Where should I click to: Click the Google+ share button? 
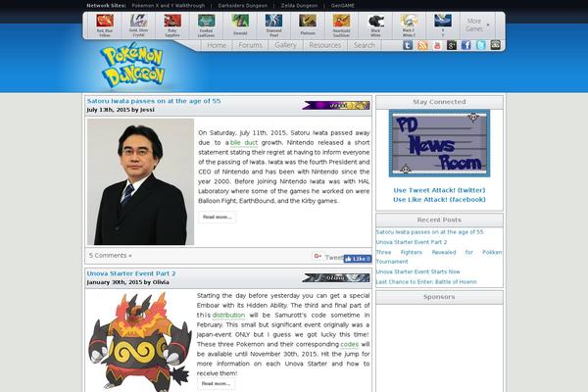(318, 256)
